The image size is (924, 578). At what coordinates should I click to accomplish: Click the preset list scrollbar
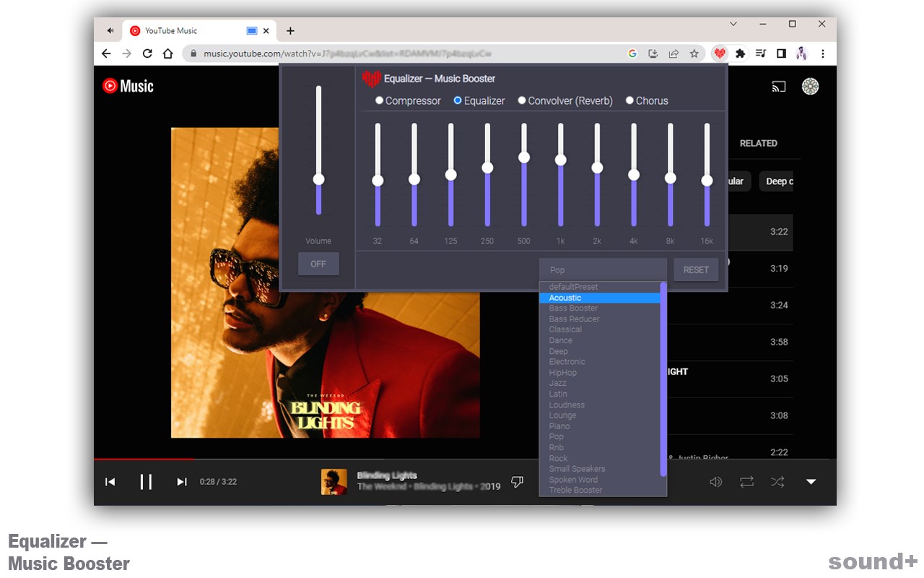(663, 379)
